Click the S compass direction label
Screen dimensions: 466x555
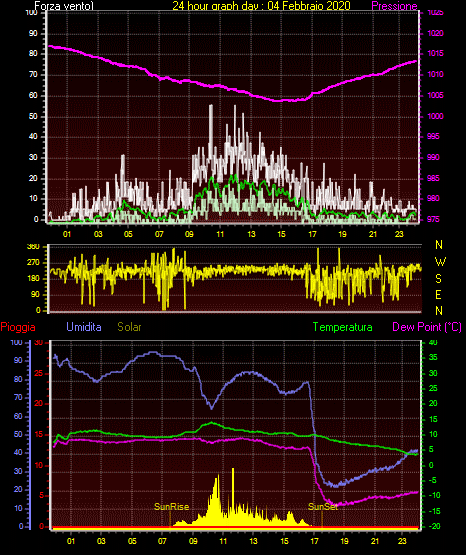pyautogui.click(x=438, y=279)
